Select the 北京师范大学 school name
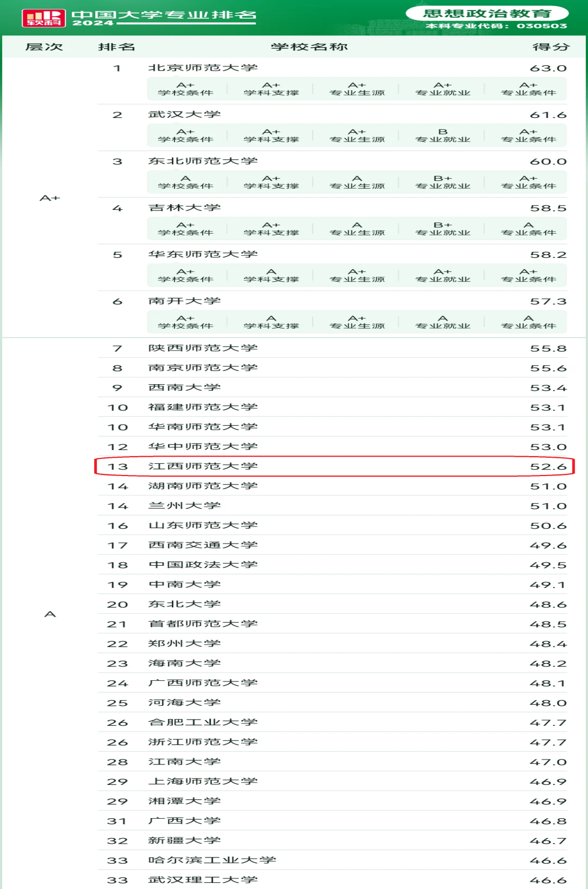588x889 pixels. [203, 68]
